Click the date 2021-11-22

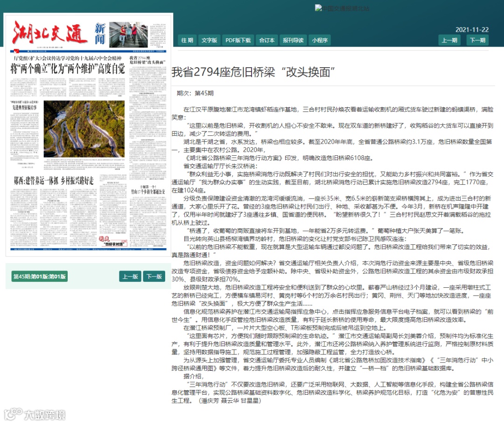coord(472,29)
